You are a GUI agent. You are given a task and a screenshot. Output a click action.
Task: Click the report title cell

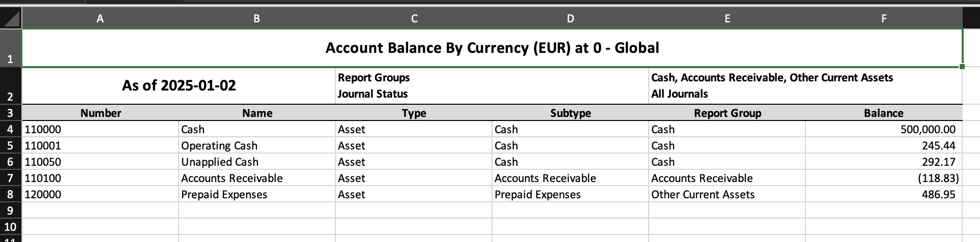[492, 48]
